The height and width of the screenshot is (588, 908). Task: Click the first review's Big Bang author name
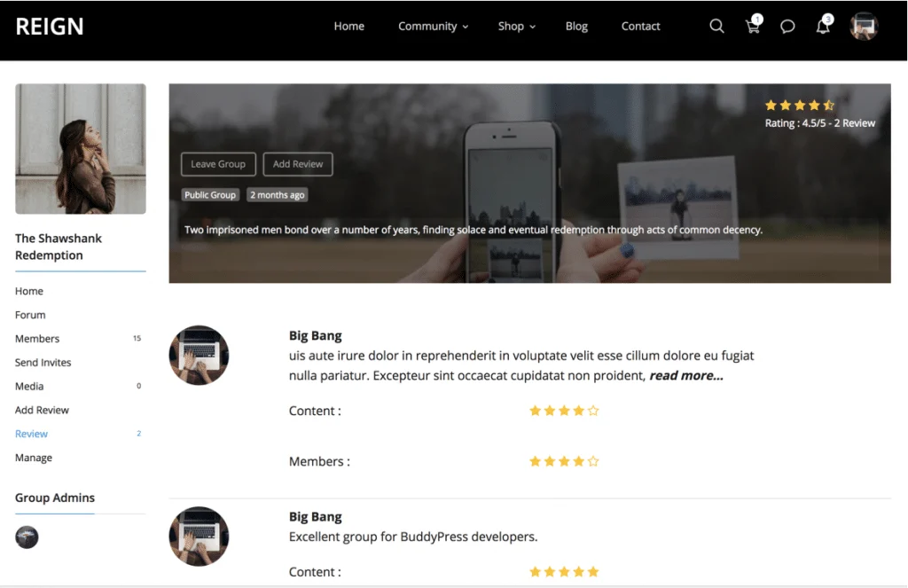315,335
